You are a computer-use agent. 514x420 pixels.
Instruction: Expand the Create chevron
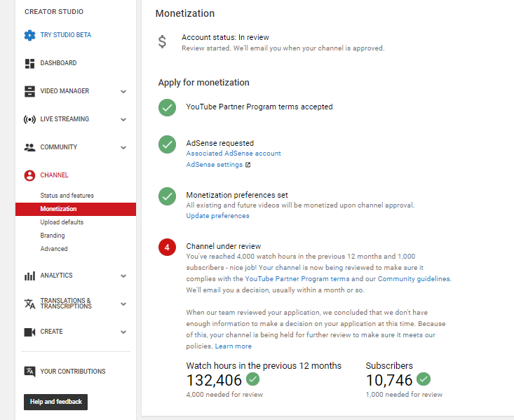[x=123, y=332]
